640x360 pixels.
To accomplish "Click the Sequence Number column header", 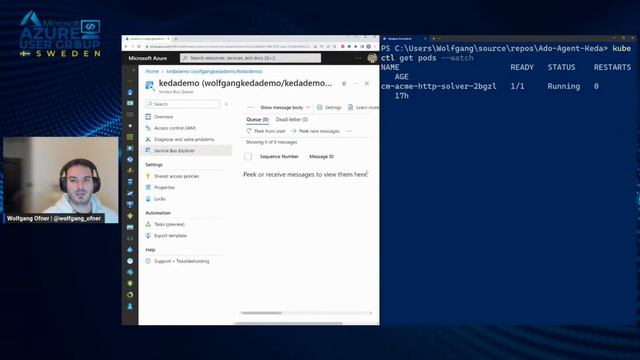I will pos(279,157).
